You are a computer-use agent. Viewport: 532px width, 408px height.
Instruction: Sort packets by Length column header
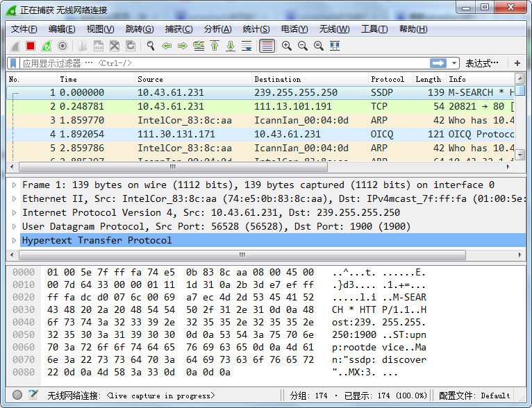(429, 79)
